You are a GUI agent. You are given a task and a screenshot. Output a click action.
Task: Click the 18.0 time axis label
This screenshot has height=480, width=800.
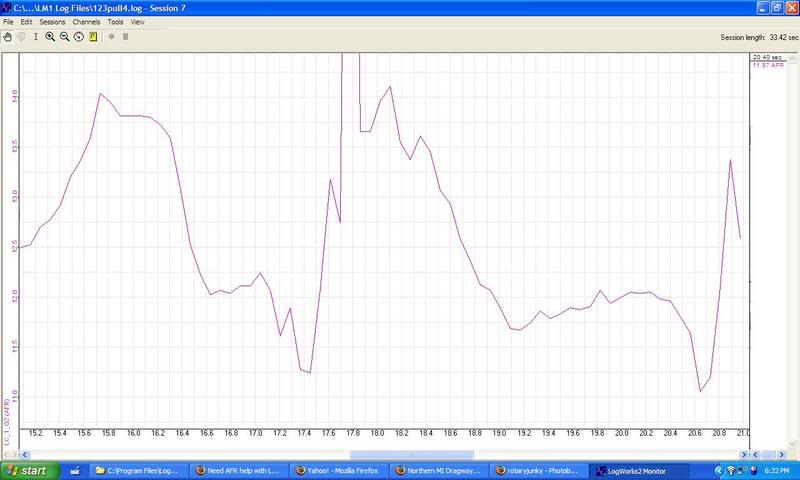point(377,433)
